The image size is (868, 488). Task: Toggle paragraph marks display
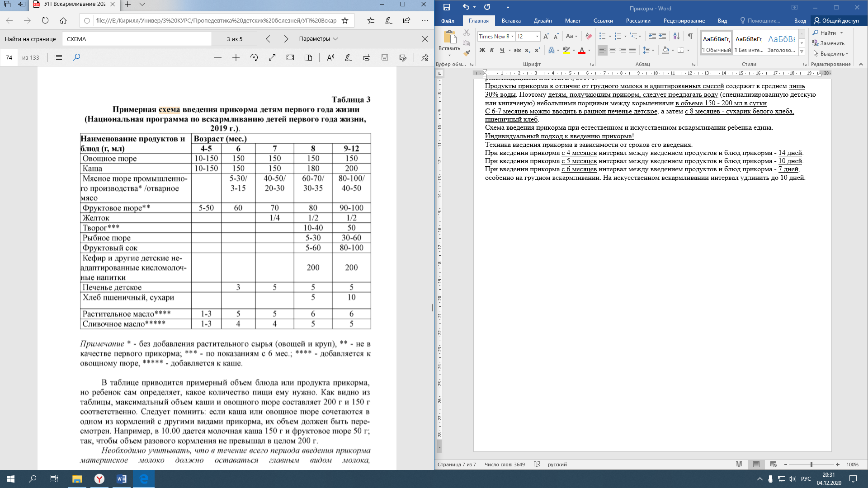pos(690,36)
